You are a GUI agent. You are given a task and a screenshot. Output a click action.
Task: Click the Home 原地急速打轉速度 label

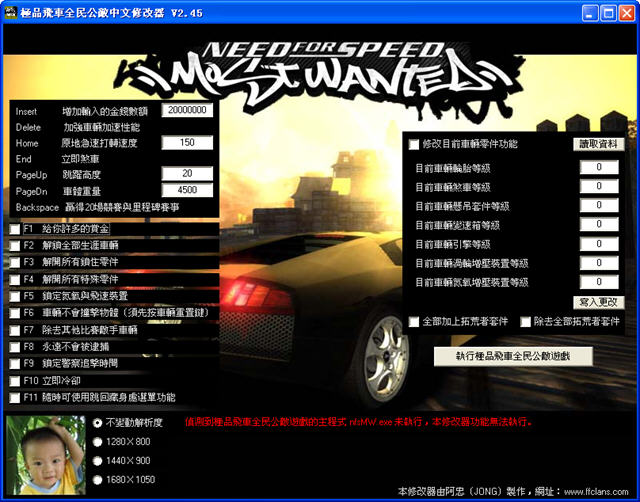click(76, 143)
